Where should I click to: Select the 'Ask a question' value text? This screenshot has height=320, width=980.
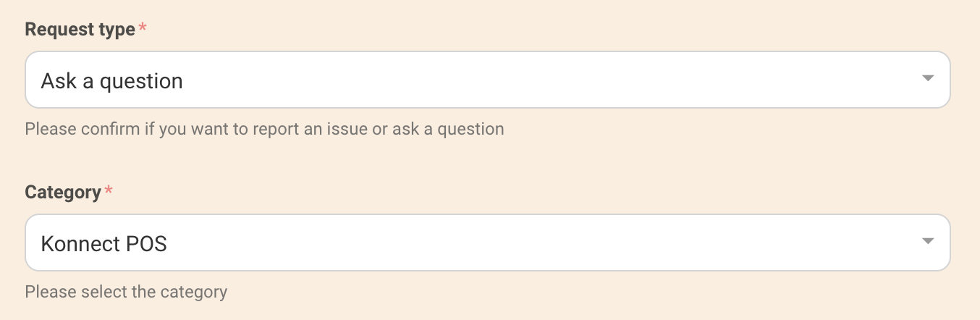click(x=111, y=80)
